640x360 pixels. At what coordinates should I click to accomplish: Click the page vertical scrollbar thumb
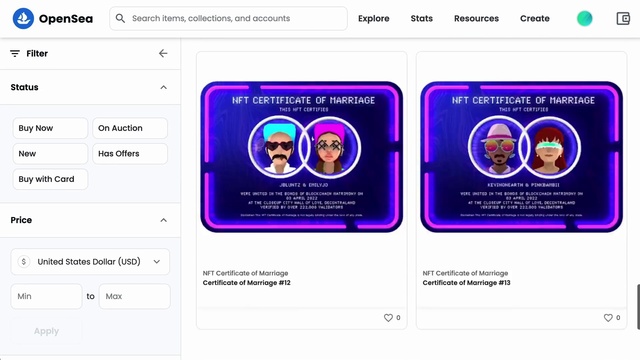point(638,307)
